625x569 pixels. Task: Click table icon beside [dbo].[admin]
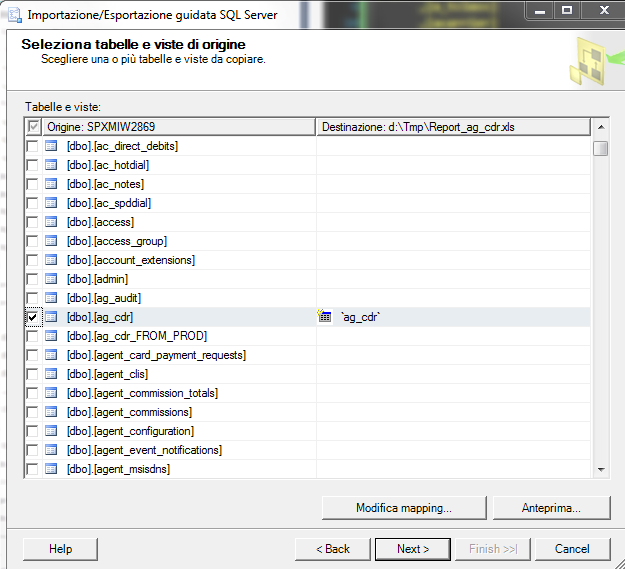[51, 279]
